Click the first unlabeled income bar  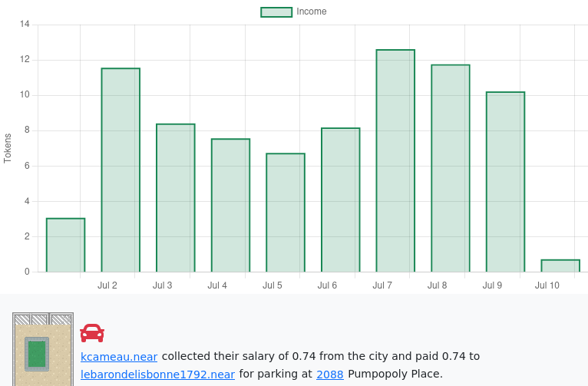coord(65,245)
